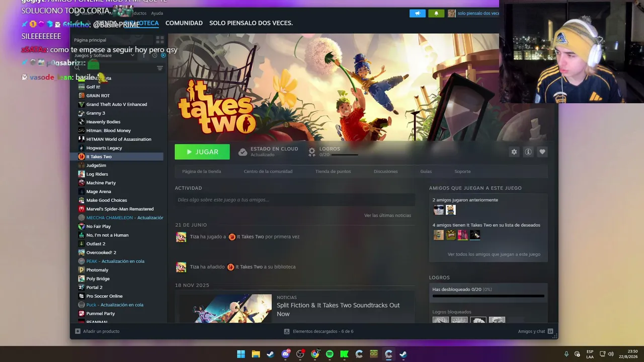Viewport: 644px width, 362px height.
Task: Select Grand Theft Auto V Enhanced
Action: [117, 105]
